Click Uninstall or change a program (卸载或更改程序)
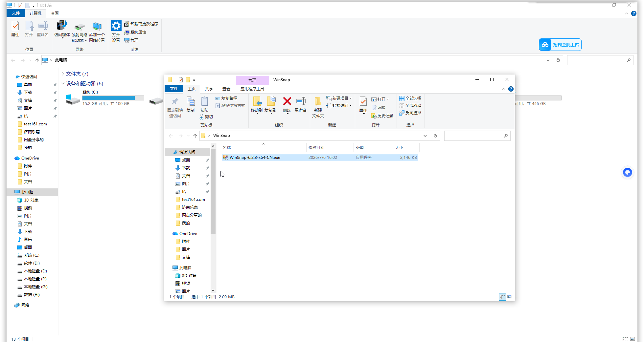The width and height of the screenshot is (644, 342). 141,24
